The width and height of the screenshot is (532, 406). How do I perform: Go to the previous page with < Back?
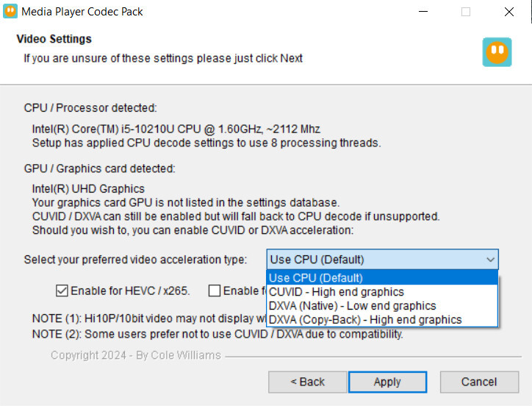click(307, 382)
